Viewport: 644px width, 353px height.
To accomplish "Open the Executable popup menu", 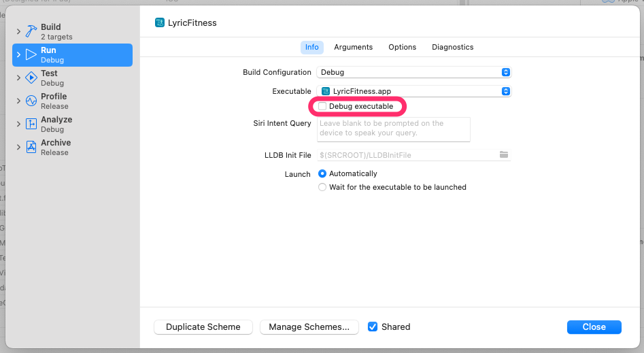I will [x=414, y=91].
